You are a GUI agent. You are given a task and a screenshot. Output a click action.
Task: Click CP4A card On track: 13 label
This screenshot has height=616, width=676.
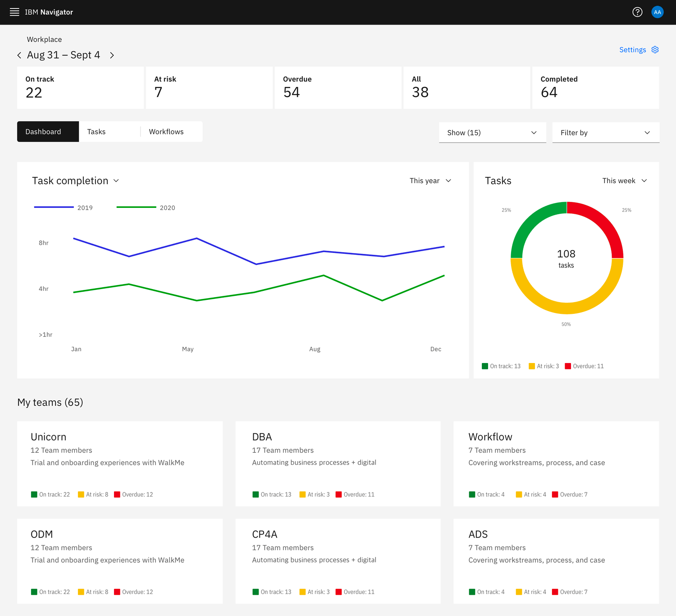pos(276,592)
